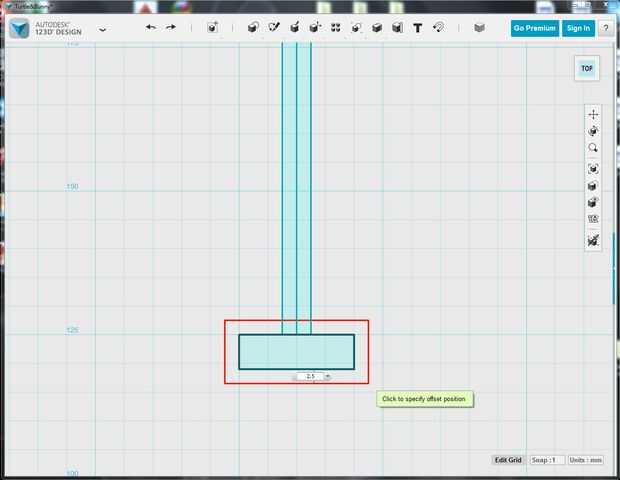
Task: Expand the application menu chevron beside the logo
Action: (102, 29)
